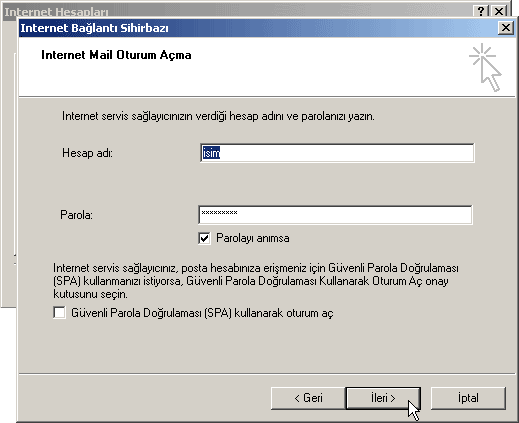Close the Internet Bağlantı Sihirbazı window
The height and width of the screenshot is (423, 519).
coord(505,27)
